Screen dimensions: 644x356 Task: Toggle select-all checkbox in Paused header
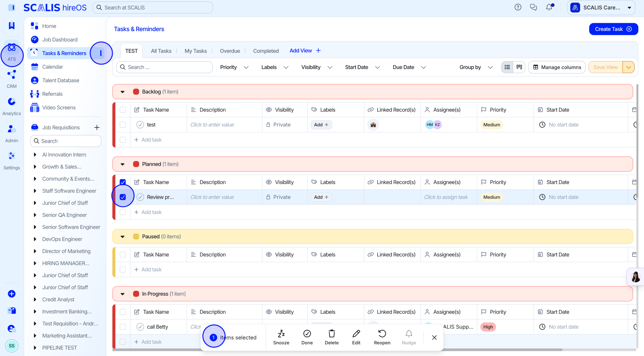click(123, 254)
